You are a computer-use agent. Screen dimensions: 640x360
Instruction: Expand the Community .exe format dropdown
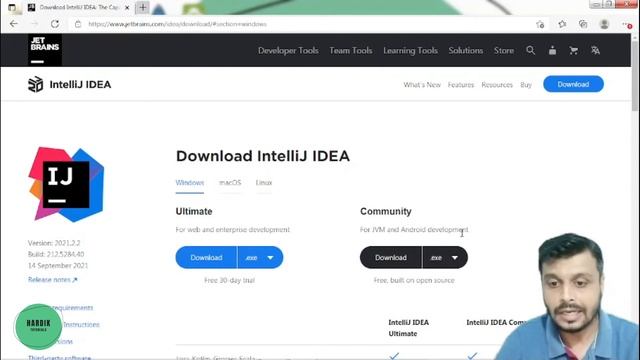pyautogui.click(x=445, y=258)
